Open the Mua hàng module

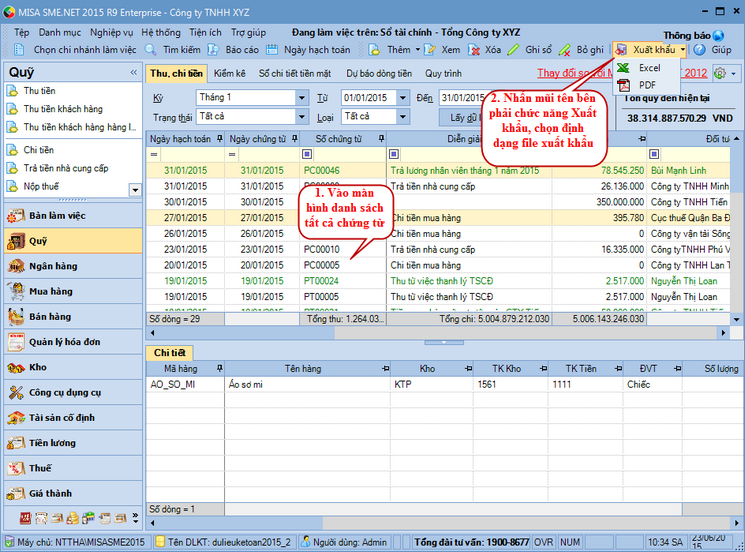tap(73, 291)
